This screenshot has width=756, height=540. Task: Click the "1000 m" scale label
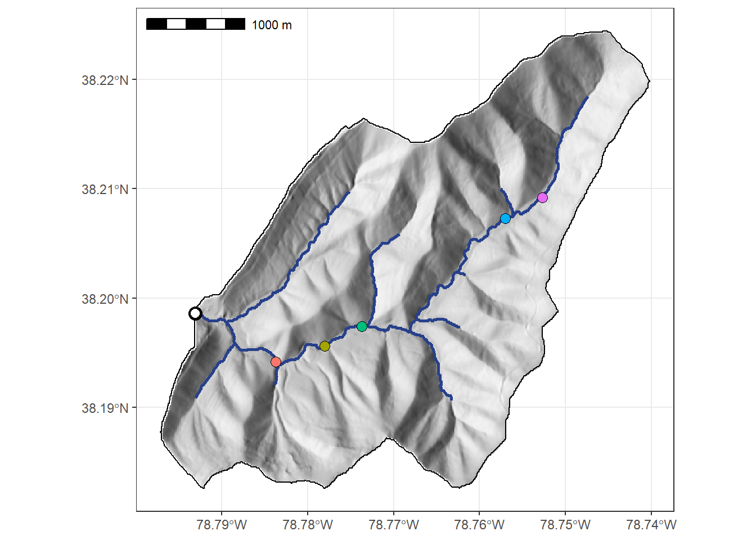pyautogui.click(x=272, y=25)
